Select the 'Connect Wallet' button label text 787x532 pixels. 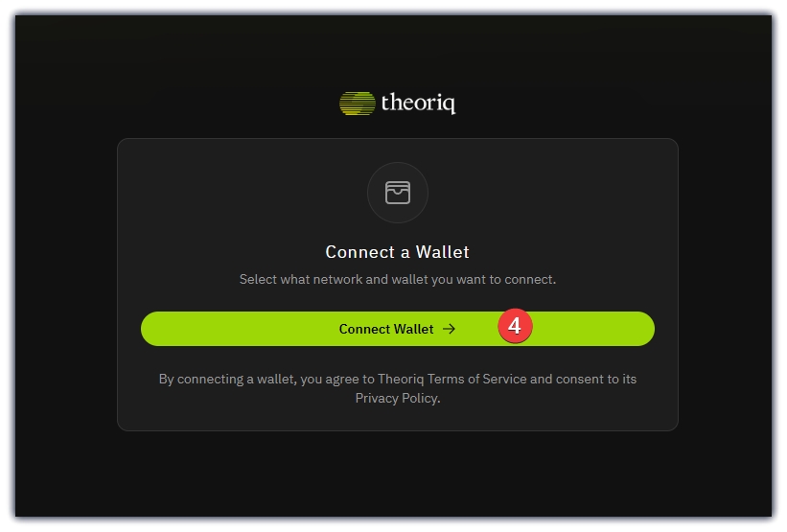click(x=386, y=329)
